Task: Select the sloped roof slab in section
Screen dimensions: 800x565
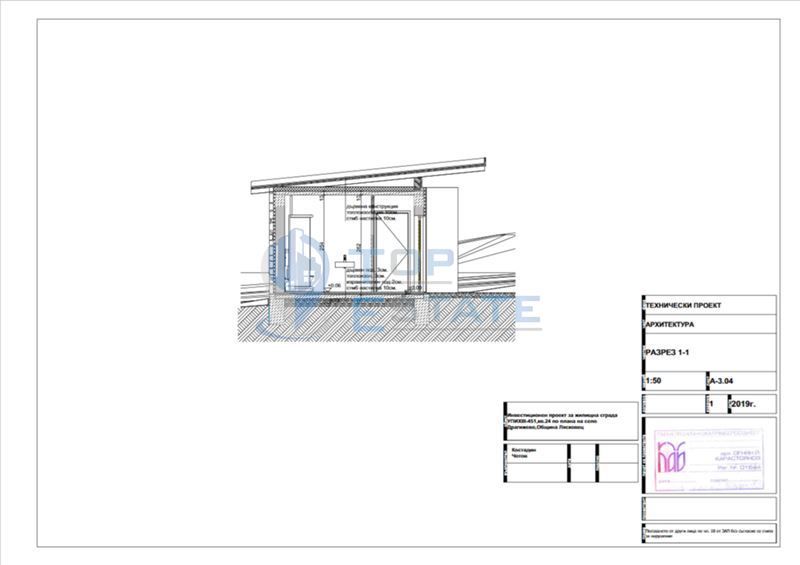Action: pos(368,175)
